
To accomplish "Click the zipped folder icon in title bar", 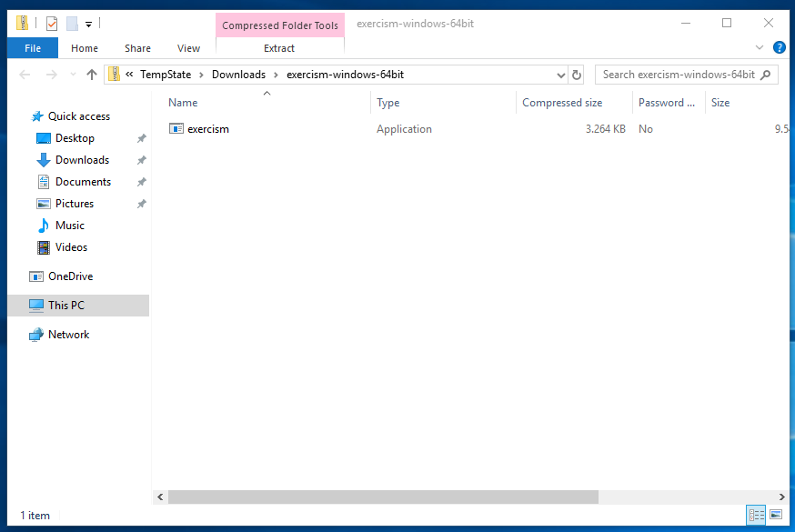I will coord(23,23).
